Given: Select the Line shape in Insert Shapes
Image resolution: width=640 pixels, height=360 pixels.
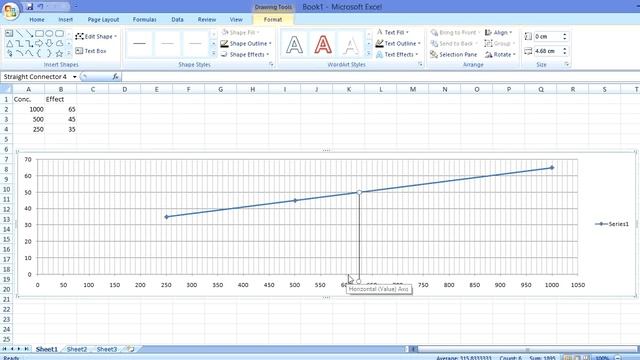Looking at the screenshot, I should 19,33.
